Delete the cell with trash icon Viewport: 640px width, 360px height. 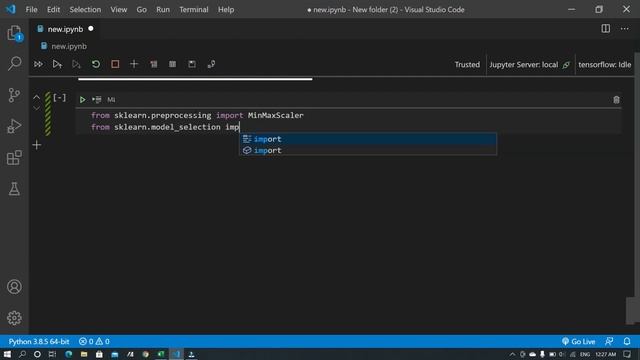616,100
